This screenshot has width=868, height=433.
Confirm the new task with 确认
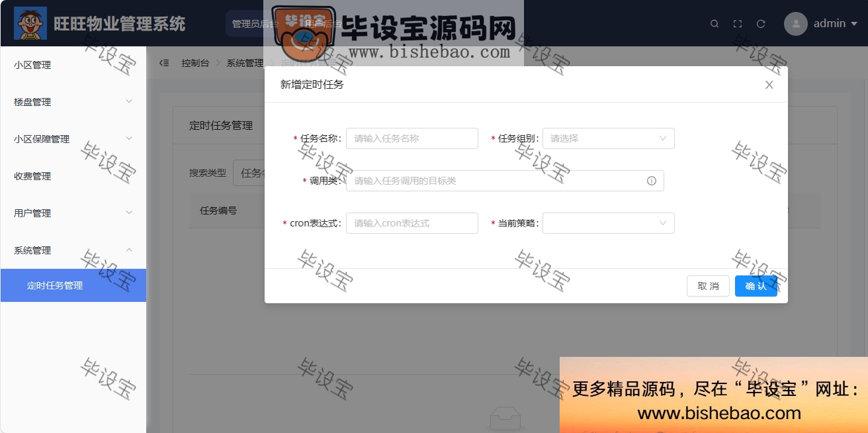(756, 286)
